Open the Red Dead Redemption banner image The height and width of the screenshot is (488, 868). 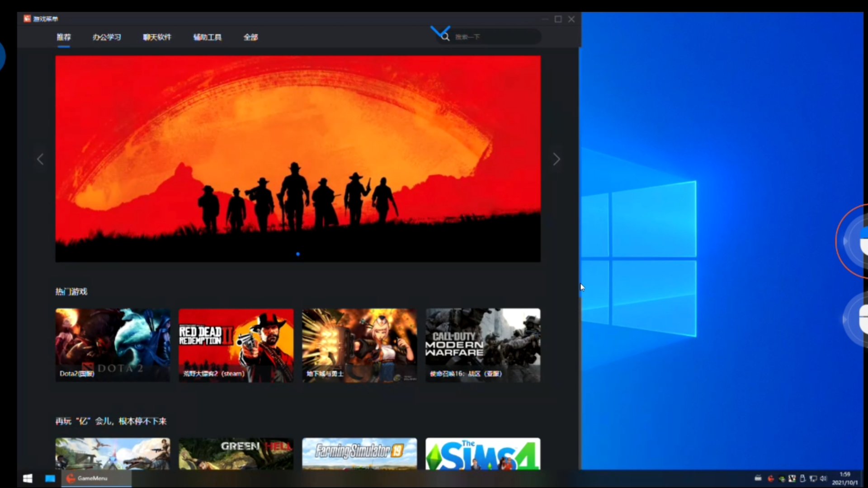298,159
